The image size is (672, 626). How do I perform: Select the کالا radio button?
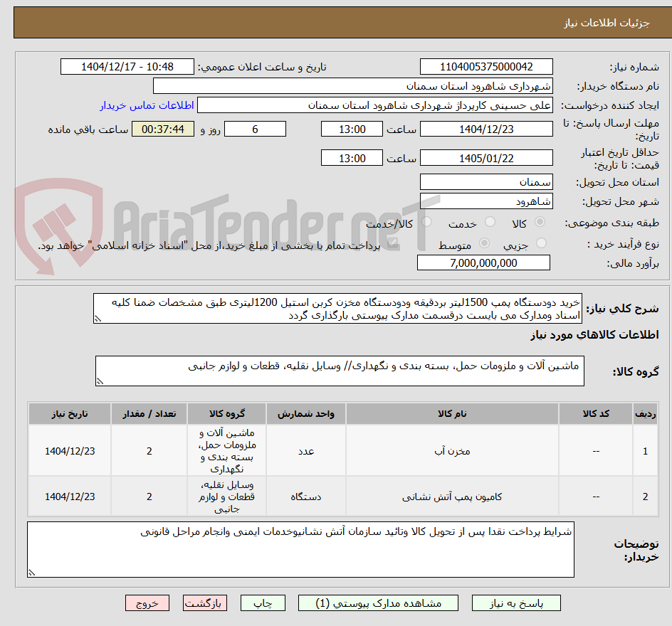pos(540,222)
